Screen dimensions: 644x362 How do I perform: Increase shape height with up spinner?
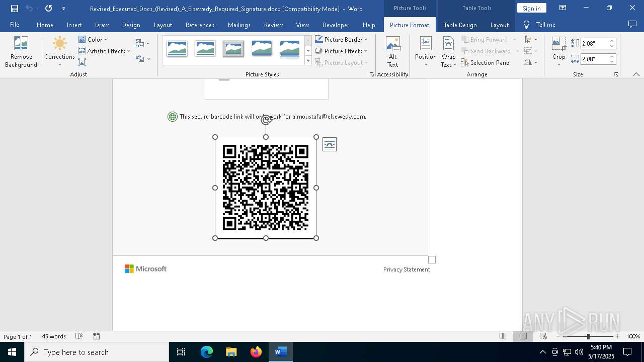(x=612, y=41)
